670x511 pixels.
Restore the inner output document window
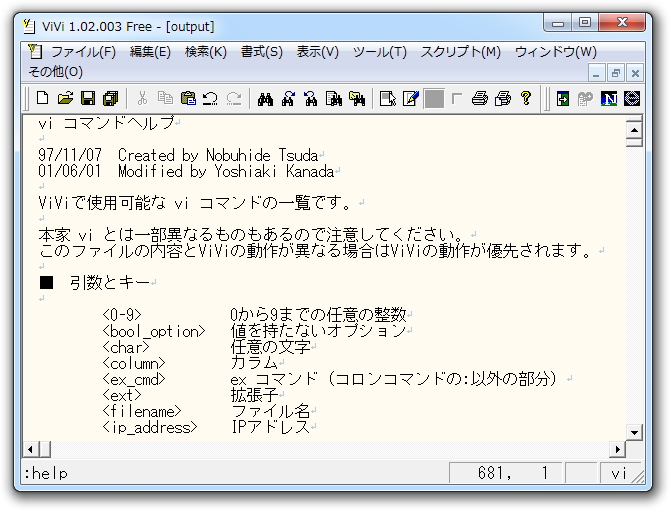coord(615,73)
